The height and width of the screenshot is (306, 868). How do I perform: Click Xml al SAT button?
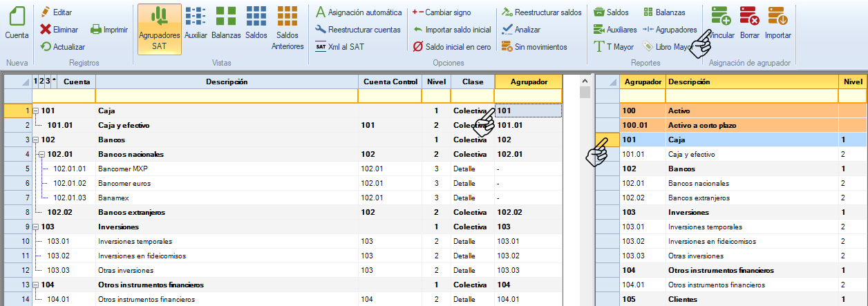pos(340,47)
